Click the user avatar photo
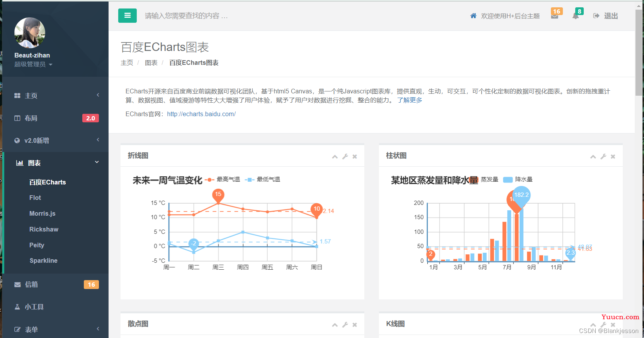 coord(30,33)
